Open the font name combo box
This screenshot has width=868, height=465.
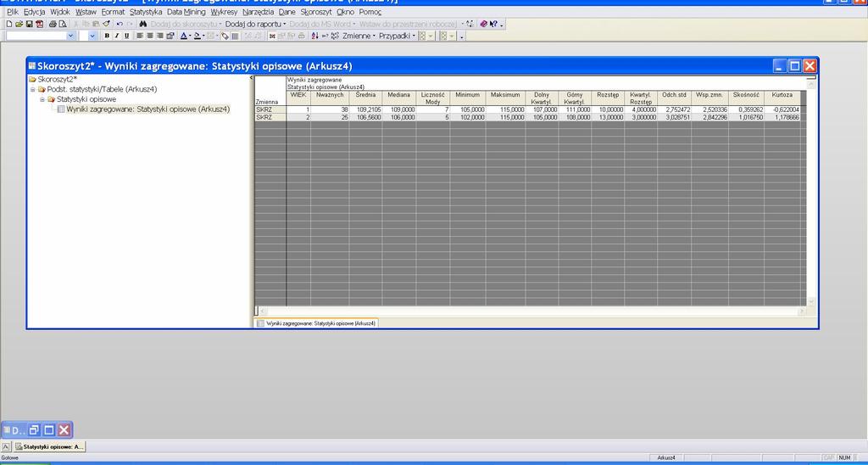point(70,36)
